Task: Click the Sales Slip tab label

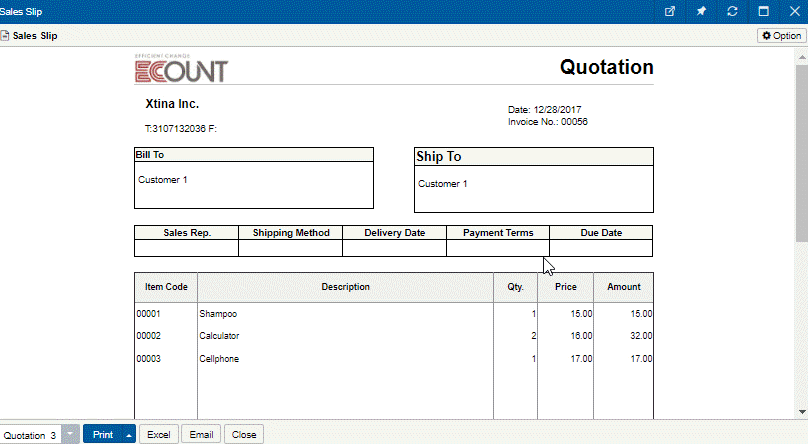Action: click(x=35, y=36)
